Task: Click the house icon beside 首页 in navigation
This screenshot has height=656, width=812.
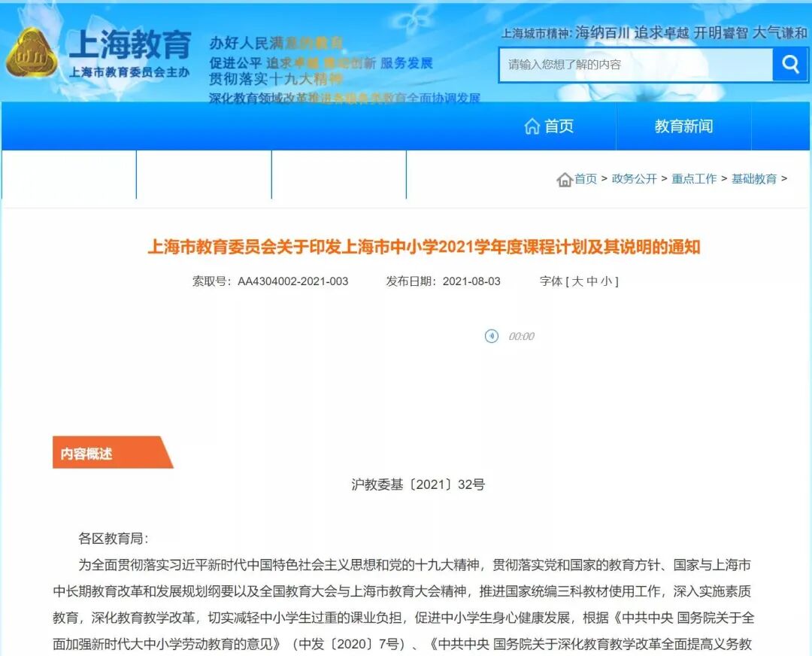Action: click(534, 126)
